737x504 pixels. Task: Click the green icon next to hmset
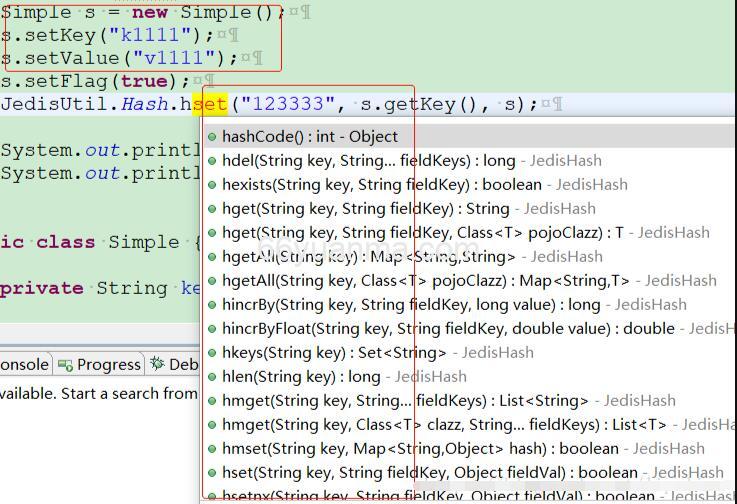(212, 449)
